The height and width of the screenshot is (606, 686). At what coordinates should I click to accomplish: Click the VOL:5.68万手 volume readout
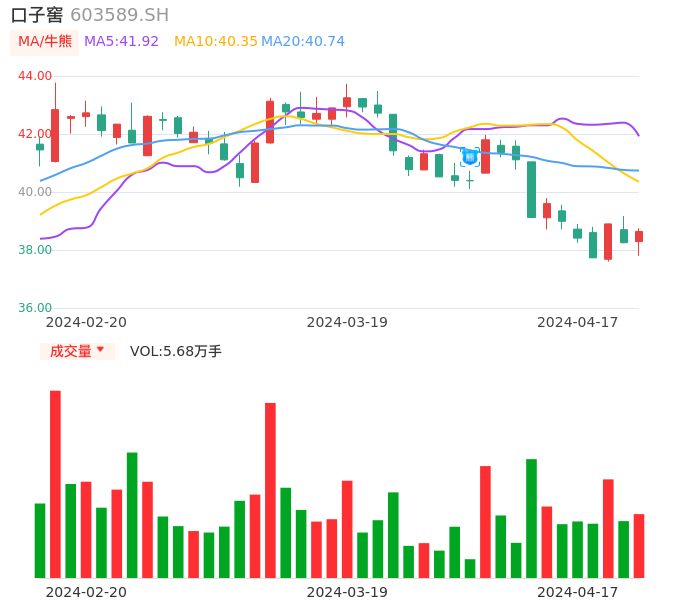click(176, 351)
